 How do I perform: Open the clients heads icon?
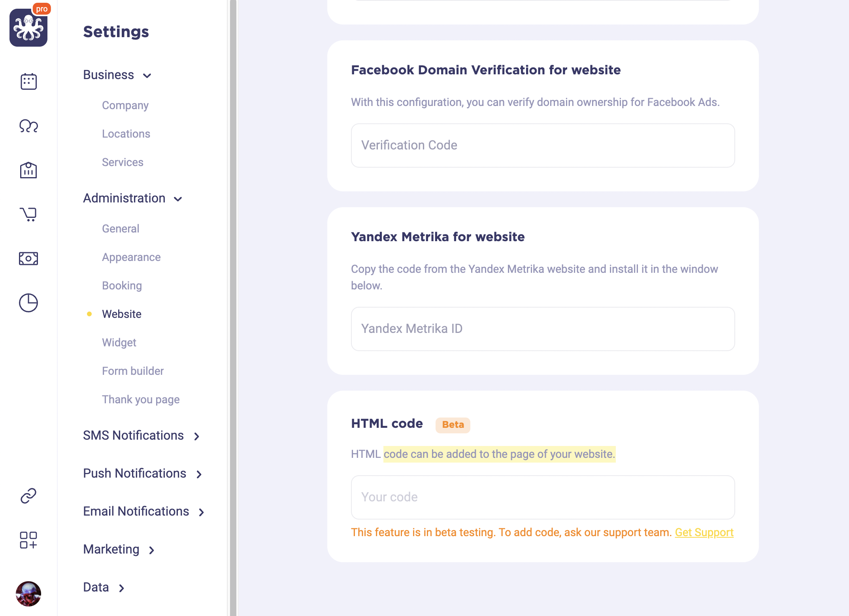click(28, 126)
